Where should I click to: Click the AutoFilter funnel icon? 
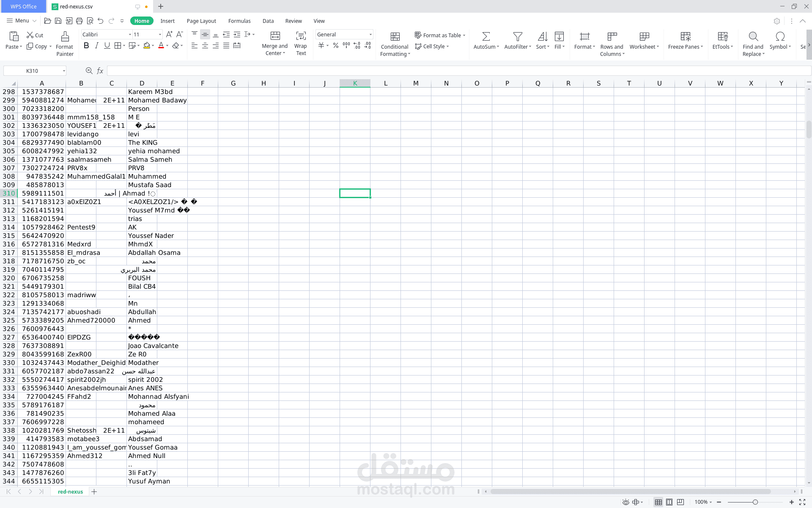517,37
